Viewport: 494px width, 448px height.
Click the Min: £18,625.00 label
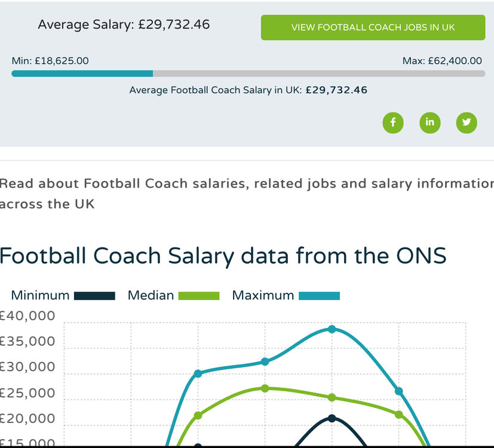tap(50, 61)
